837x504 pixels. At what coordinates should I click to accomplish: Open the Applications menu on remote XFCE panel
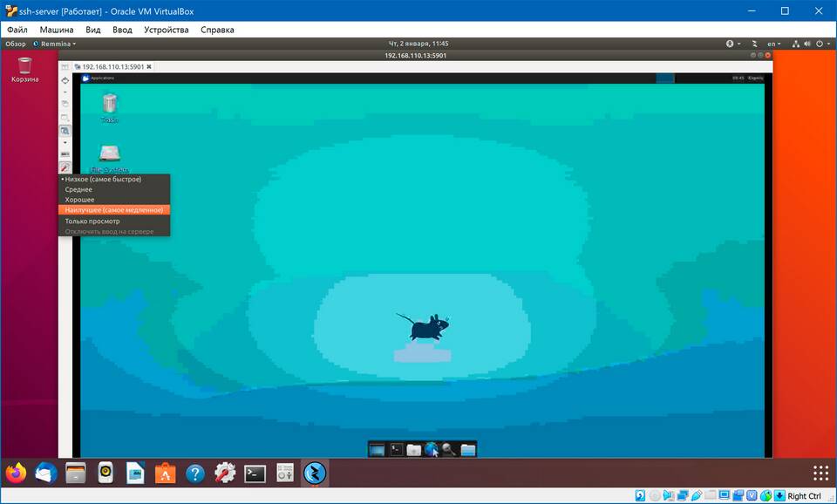pos(99,78)
